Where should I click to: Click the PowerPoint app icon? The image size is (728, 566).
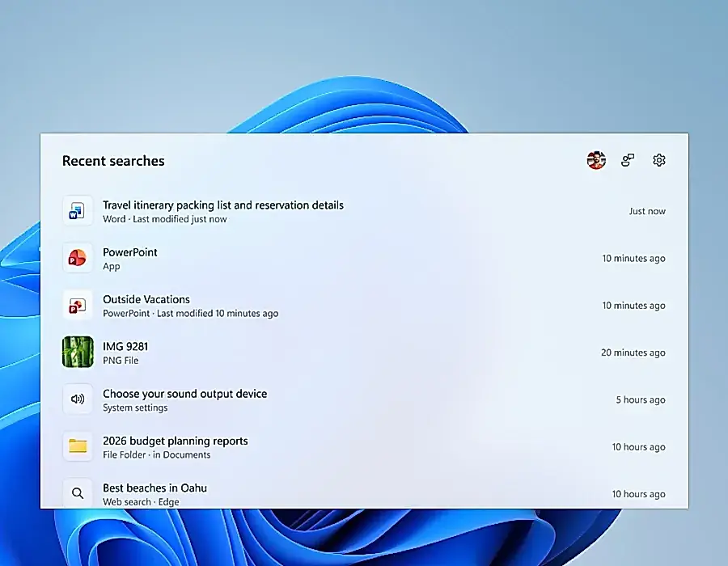[78, 258]
